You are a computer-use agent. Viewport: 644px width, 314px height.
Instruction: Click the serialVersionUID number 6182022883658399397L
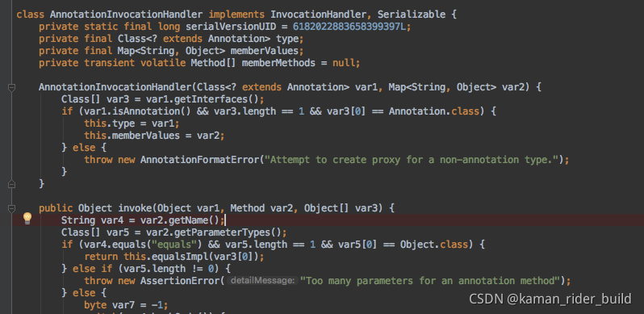352,27
